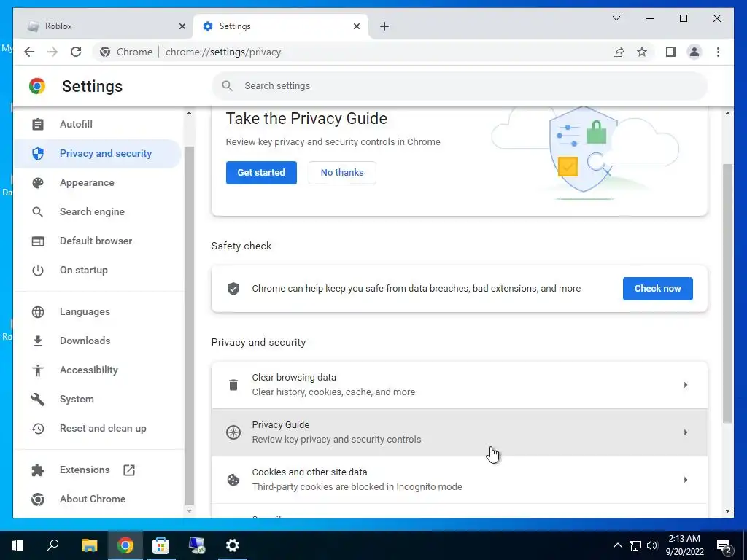Viewport: 747px width, 560px height.
Task: Close the Settings tab
Action: click(356, 26)
